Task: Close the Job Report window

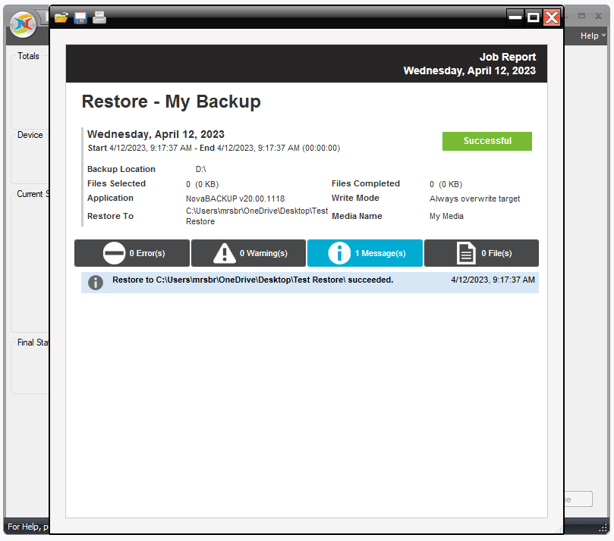Action: (552, 18)
